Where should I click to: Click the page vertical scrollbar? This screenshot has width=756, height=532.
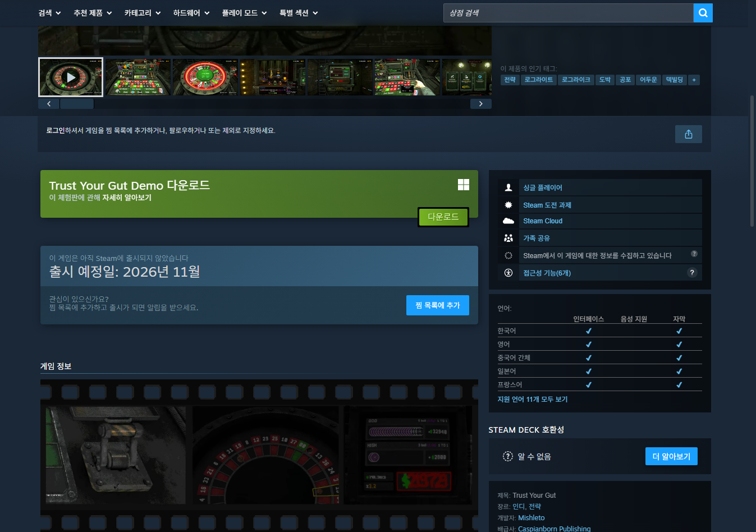[752, 160]
